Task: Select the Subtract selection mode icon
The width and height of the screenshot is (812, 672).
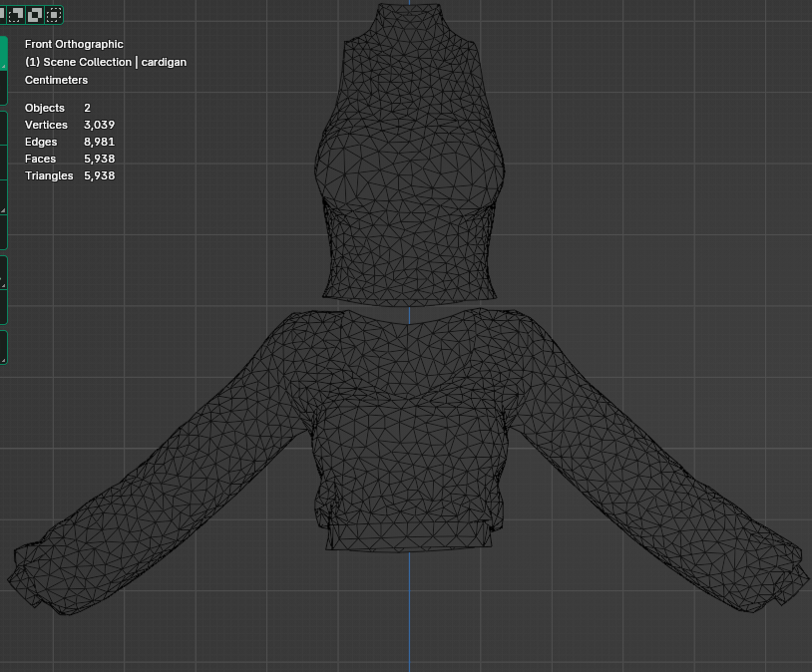Action: coord(16,15)
